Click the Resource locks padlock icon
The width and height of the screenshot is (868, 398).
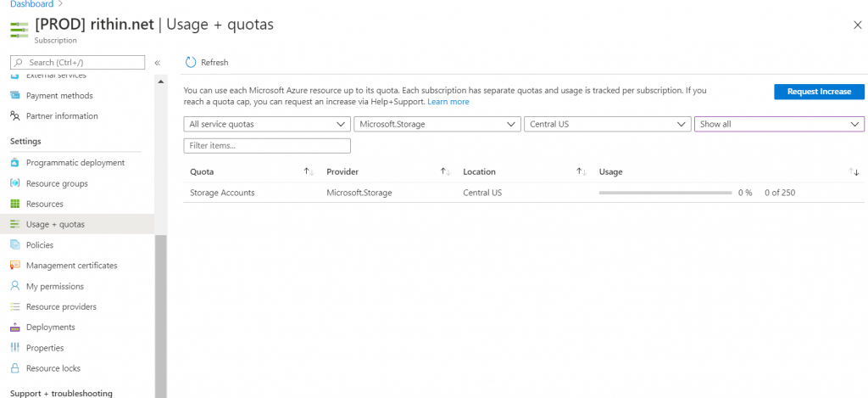14,368
